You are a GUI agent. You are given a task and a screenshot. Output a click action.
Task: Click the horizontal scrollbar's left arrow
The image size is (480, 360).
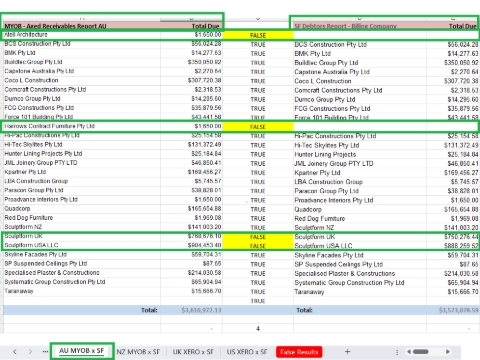pyautogui.click(x=409, y=352)
